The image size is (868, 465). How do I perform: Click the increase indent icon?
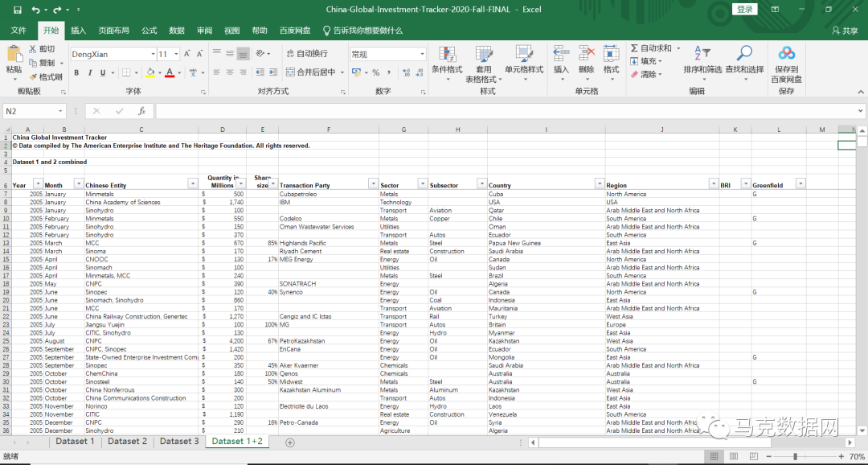[272, 72]
